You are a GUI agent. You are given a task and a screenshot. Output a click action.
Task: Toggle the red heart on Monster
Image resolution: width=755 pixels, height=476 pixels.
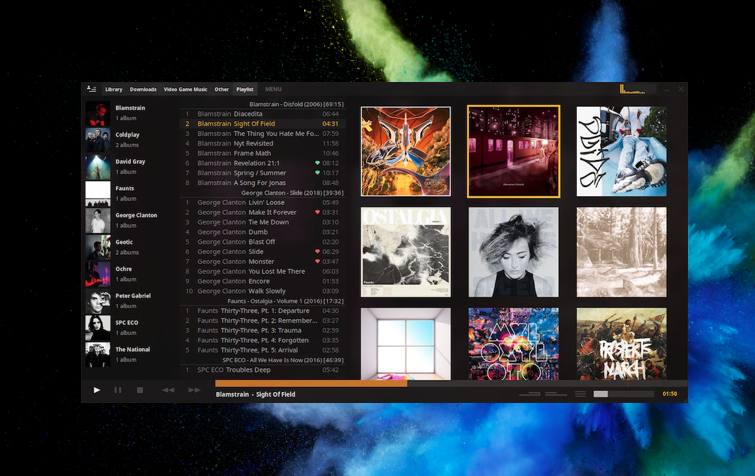point(318,261)
